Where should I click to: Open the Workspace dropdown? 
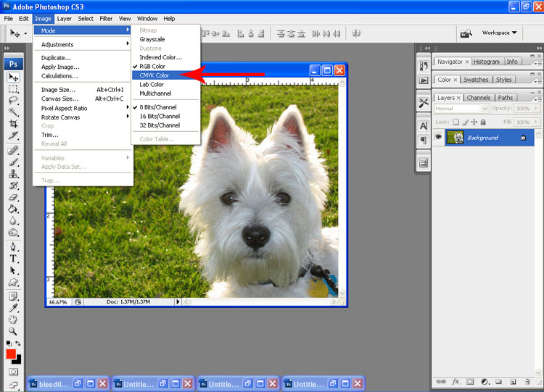coord(499,33)
